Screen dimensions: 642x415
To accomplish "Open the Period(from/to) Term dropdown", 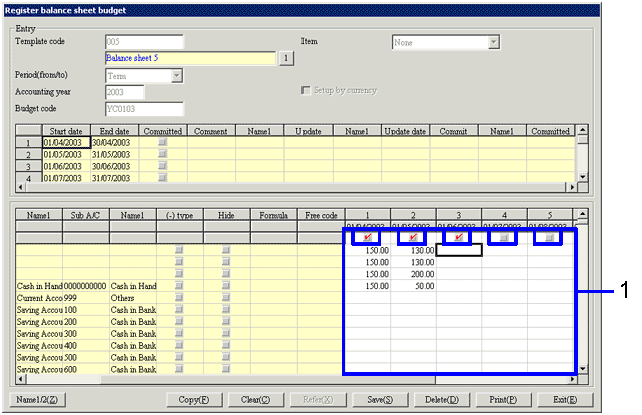I will (x=176, y=75).
